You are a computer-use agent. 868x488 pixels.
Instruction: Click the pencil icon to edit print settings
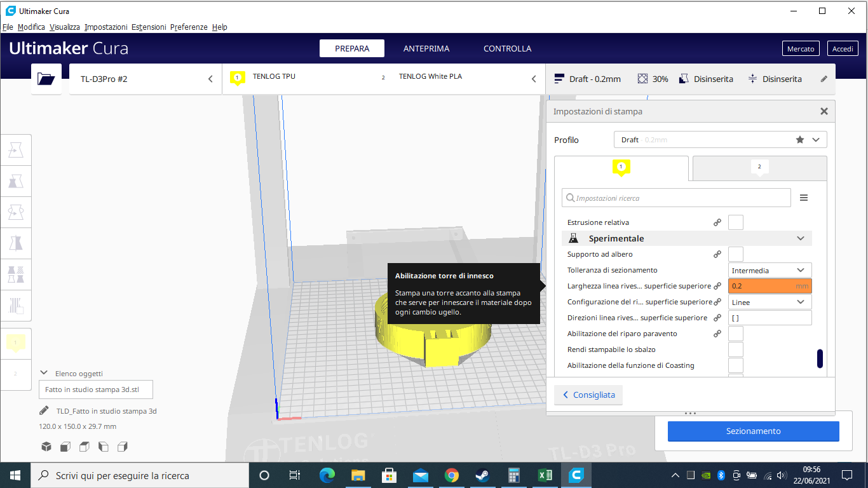tap(824, 79)
